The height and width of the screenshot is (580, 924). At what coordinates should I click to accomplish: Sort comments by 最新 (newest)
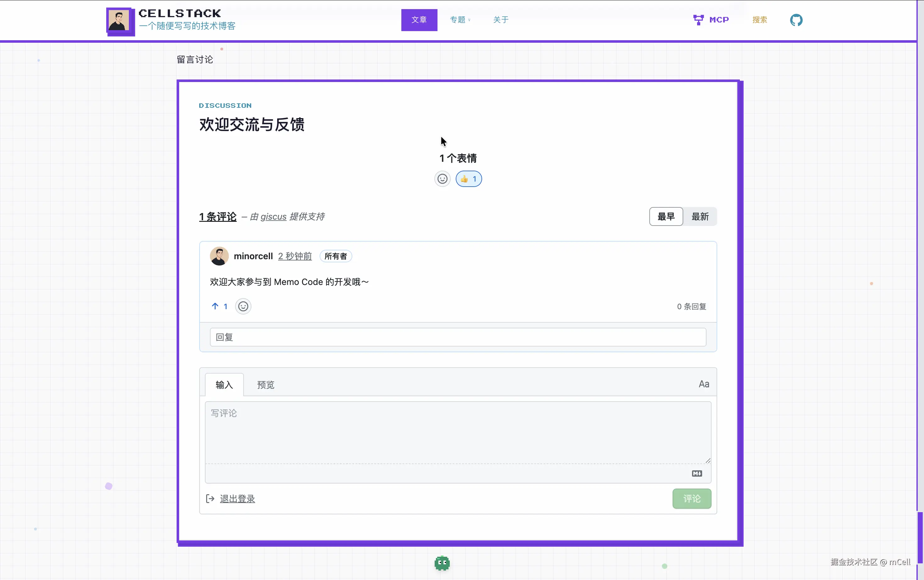(700, 216)
